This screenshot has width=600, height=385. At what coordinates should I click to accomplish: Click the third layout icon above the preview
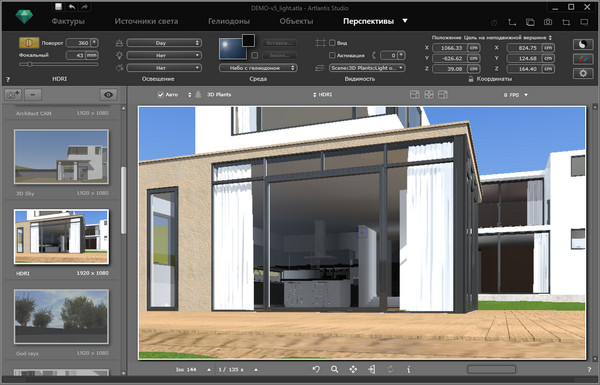click(443, 95)
